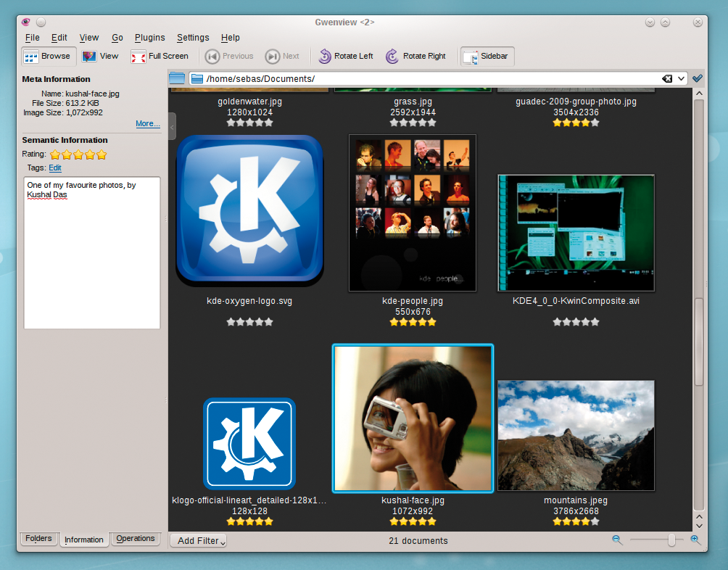Viewport: 728px width, 570px height.
Task: Open the Plugins menu
Action: tap(149, 38)
